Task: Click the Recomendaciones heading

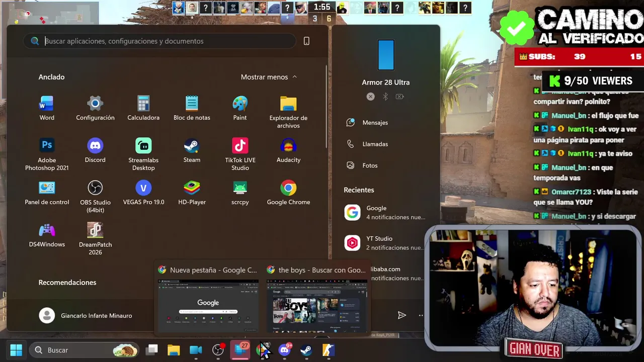Action: [x=67, y=283]
